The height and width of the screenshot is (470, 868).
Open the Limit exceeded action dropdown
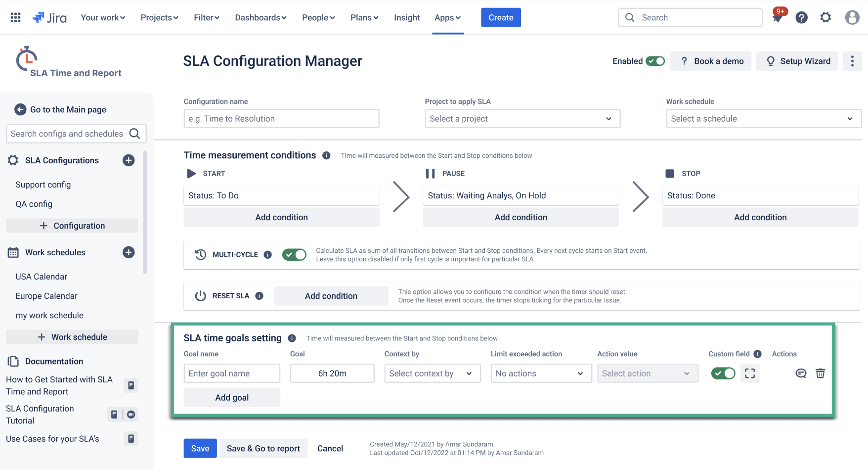tap(541, 374)
